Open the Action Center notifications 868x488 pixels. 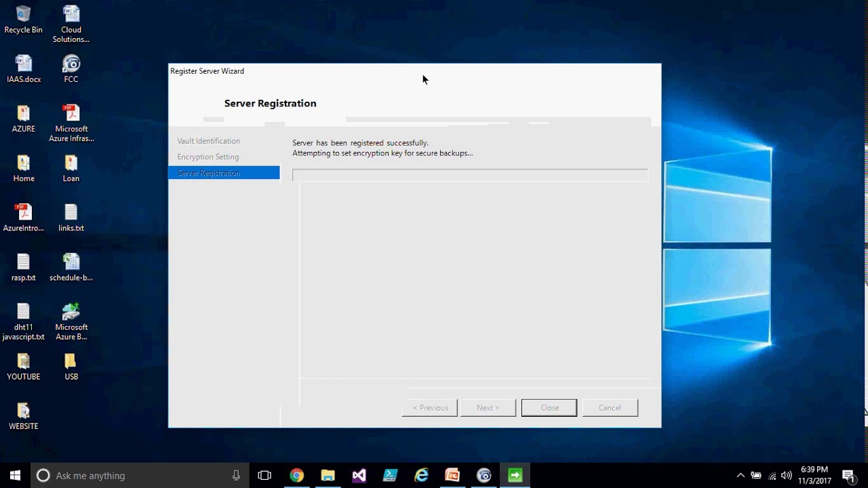click(848, 475)
